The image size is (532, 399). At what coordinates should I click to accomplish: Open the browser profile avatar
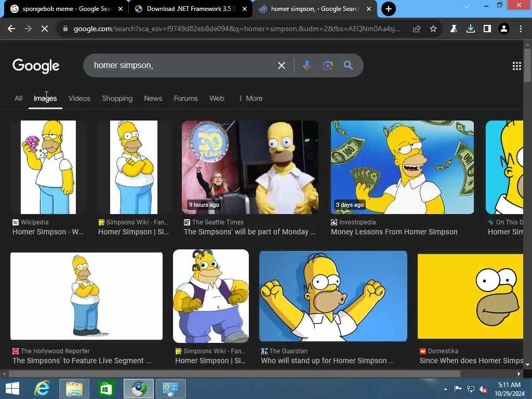(504, 29)
